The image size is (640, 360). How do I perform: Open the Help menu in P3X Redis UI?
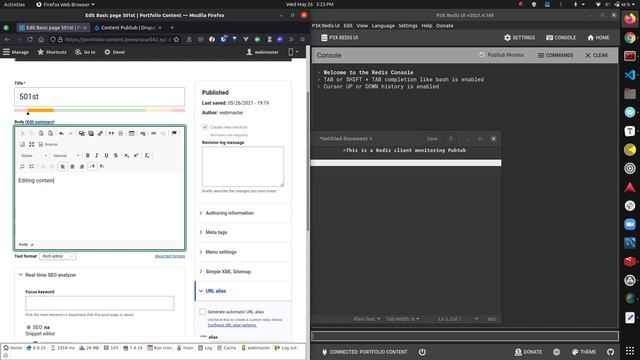[427, 26]
